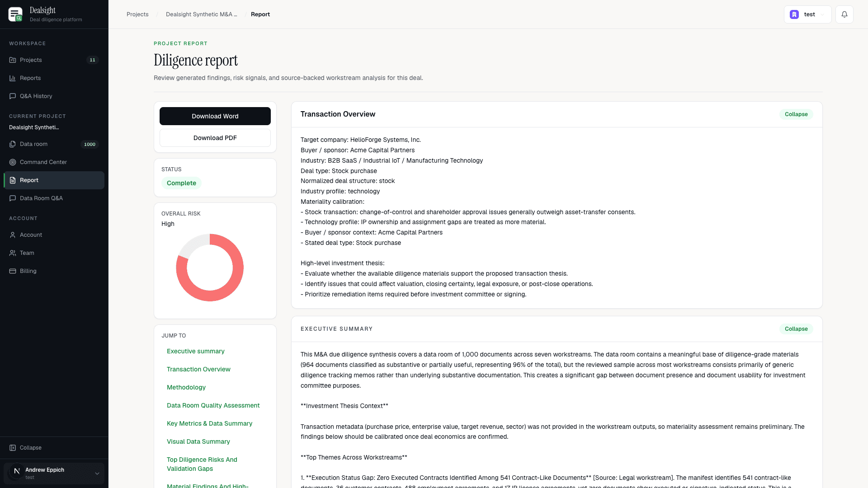Click the Dealsight Synthetic M&A breadcrumb
Viewport: 868px width, 488px height.
click(x=202, y=14)
